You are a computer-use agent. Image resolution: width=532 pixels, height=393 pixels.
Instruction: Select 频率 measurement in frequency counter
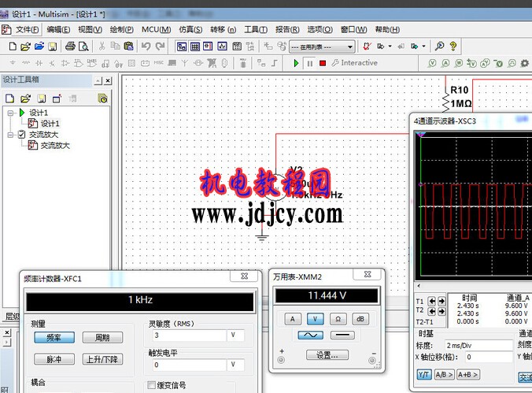point(54,338)
